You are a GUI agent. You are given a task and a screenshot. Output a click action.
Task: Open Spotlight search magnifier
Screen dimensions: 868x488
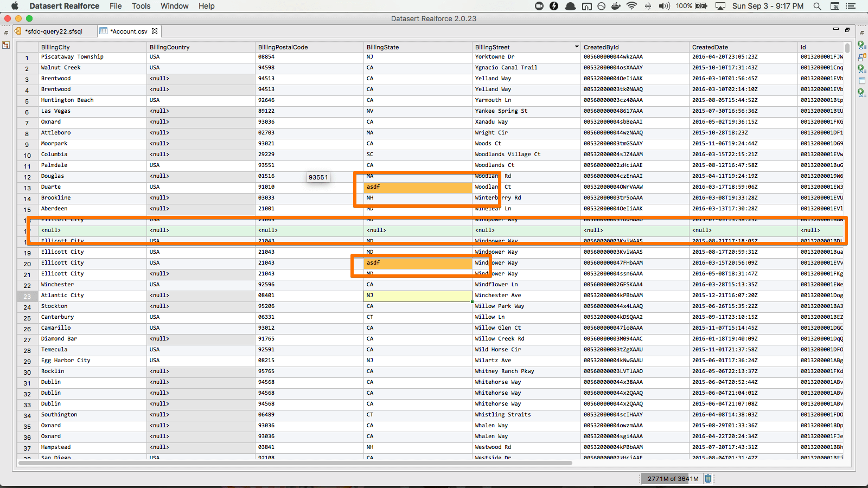click(x=817, y=6)
